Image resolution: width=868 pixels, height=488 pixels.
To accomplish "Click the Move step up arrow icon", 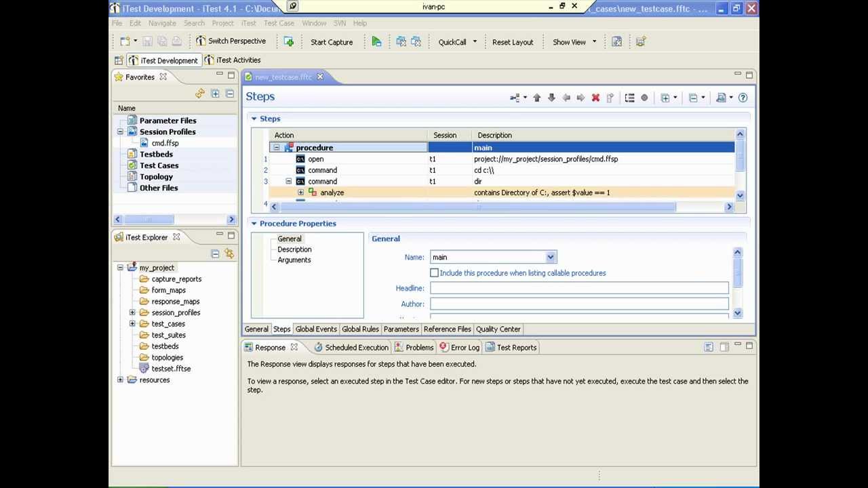I will click(x=536, y=98).
